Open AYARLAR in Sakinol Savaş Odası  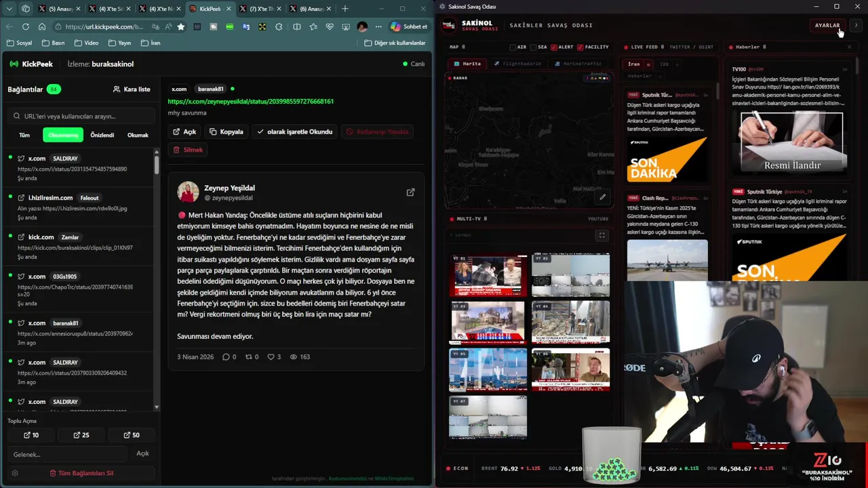point(827,25)
